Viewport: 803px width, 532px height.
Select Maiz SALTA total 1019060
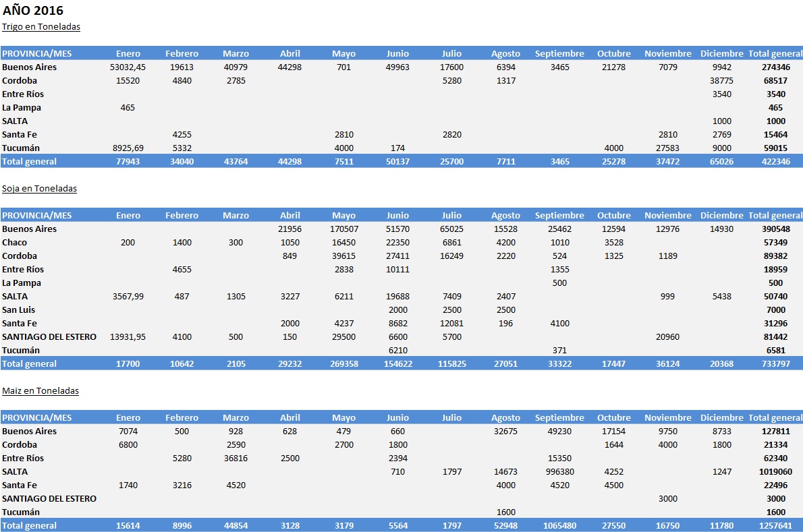click(x=776, y=471)
